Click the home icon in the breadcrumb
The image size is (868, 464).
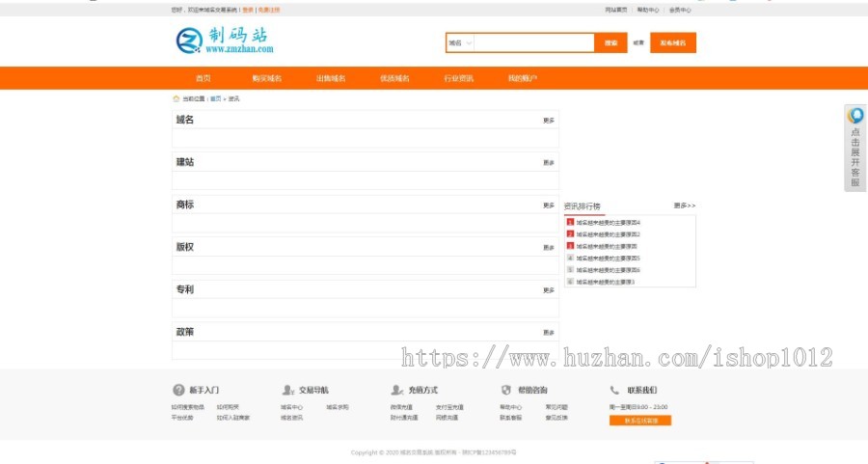tap(176, 98)
